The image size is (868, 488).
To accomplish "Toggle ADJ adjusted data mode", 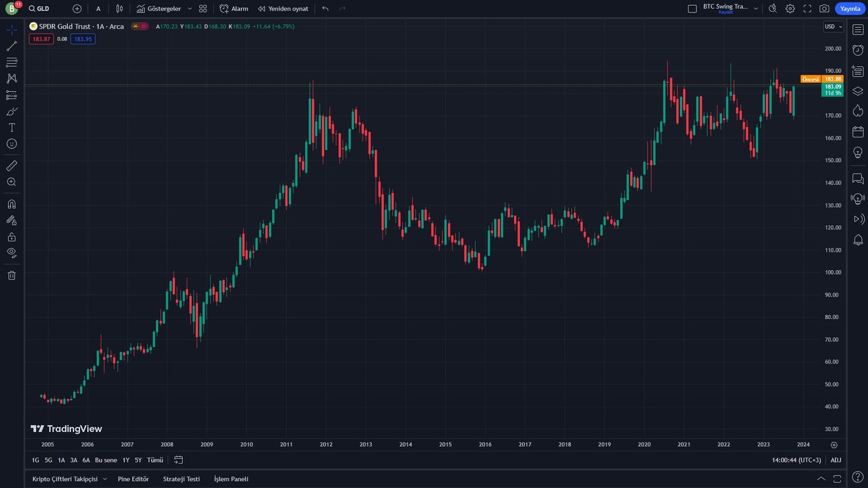I will (x=835, y=459).
